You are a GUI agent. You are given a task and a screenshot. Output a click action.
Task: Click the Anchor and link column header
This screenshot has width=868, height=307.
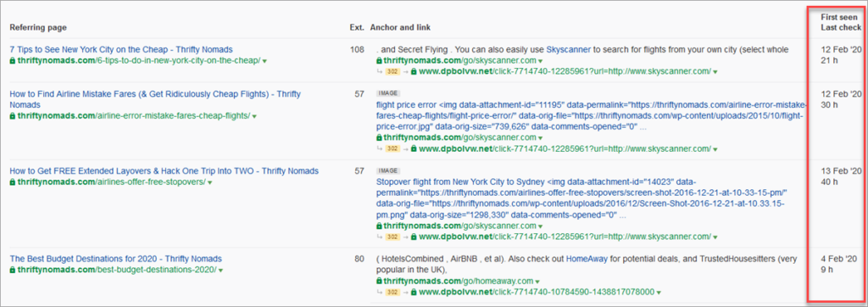400,27
